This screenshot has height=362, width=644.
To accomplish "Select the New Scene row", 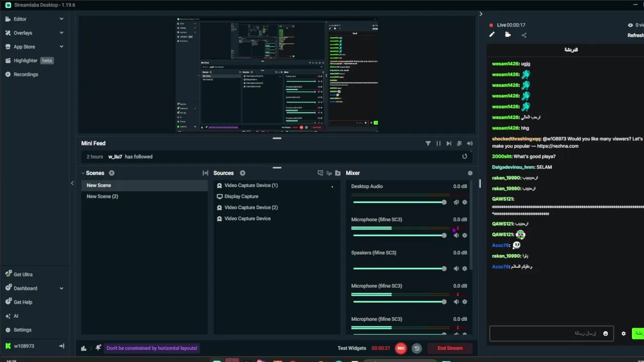I will pyautogui.click(x=144, y=186).
